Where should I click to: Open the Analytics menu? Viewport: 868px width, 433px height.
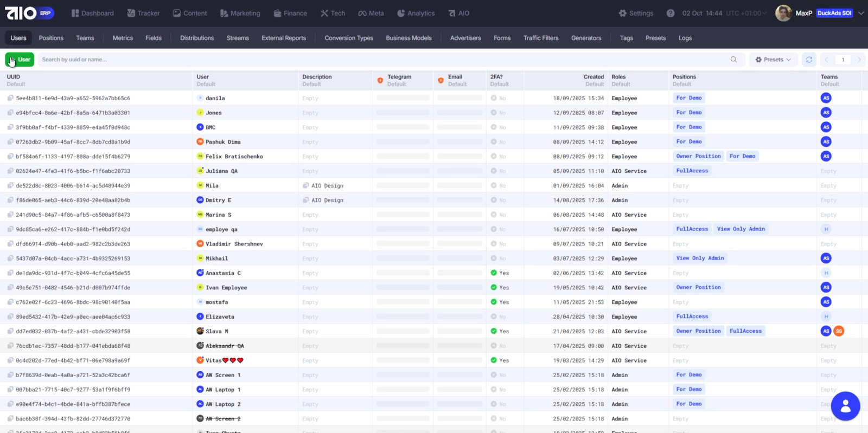click(x=416, y=13)
